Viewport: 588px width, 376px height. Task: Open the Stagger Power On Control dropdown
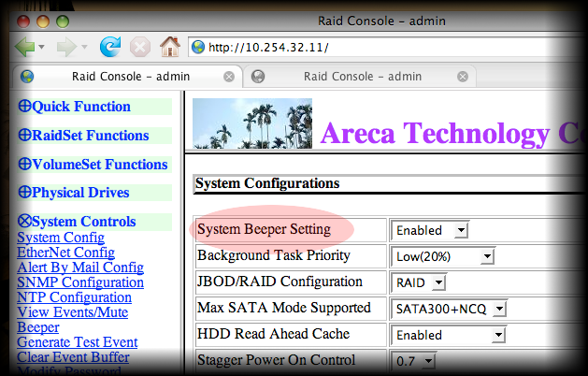click(x=413, y=361)
